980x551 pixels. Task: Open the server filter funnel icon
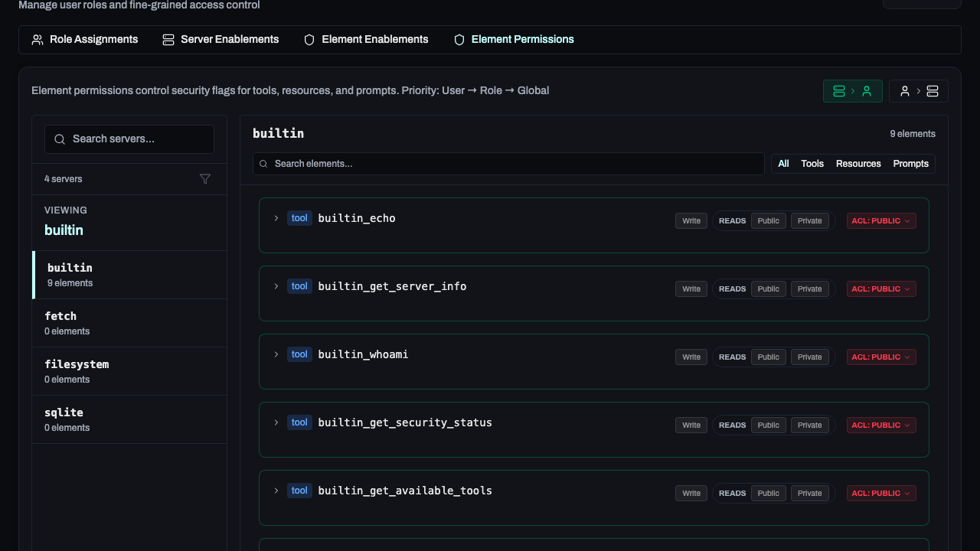(205, 179)
